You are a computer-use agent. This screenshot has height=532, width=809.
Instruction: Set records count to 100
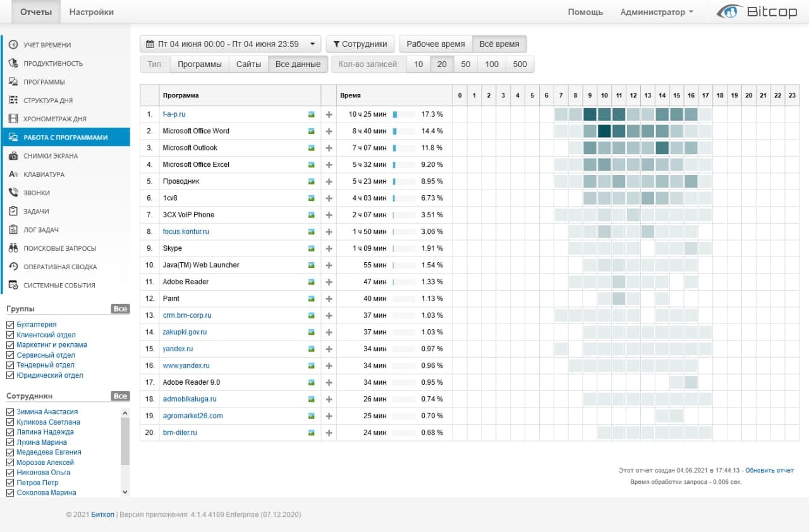point(492,64)
